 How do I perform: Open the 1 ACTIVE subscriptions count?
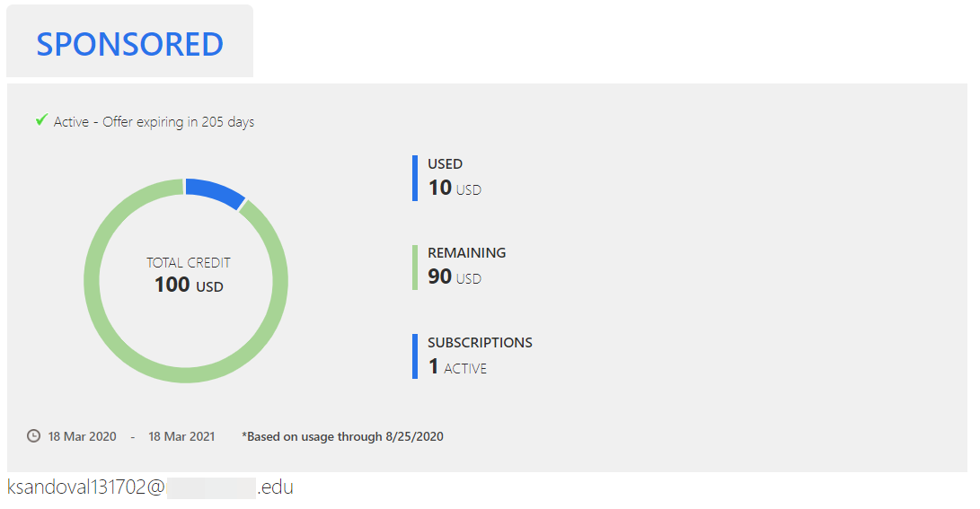pyautogui.click(x=457, y=367)
